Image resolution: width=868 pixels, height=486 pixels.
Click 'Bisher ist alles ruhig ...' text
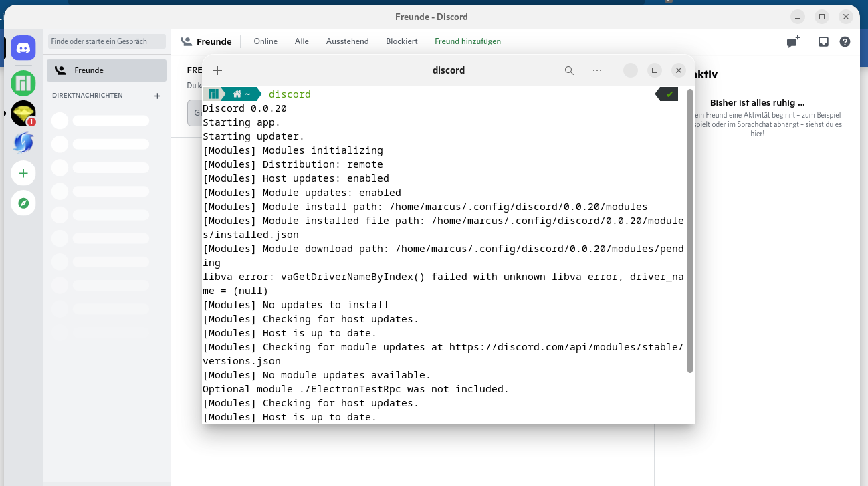click(757, 103)
